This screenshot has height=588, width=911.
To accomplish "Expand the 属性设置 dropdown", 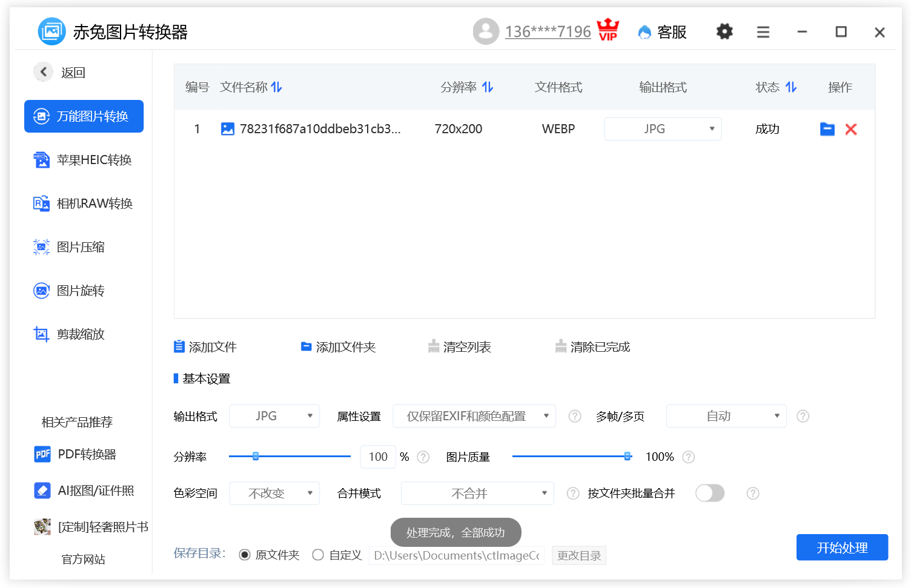I will tap(474, 416).
